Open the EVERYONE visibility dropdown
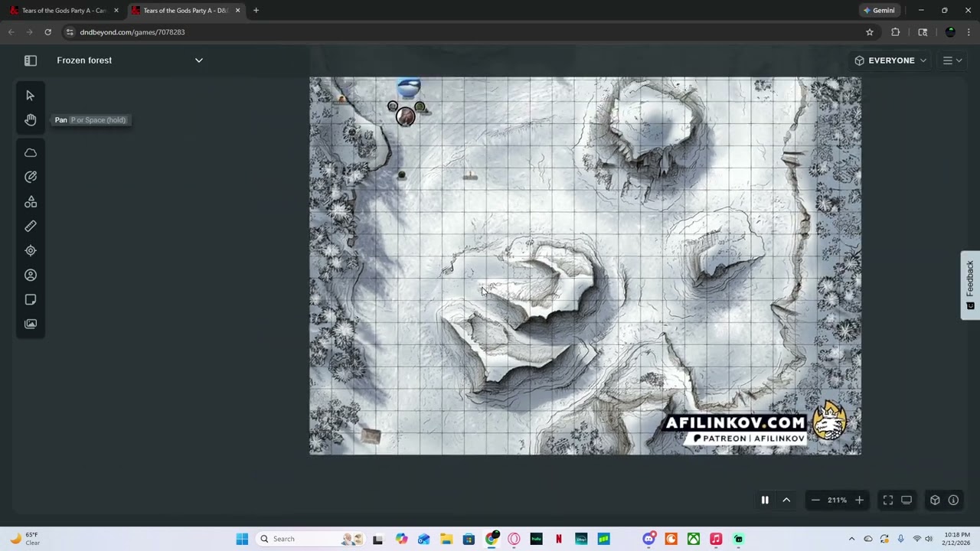980x551 pixels. tap(890, 60)
